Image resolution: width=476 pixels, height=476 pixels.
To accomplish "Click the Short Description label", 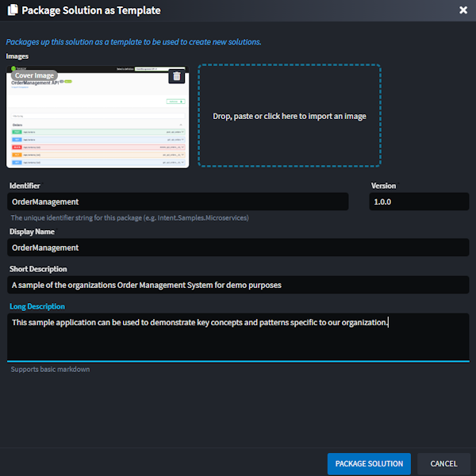I will pyautogui.click(x=38, y=269).
